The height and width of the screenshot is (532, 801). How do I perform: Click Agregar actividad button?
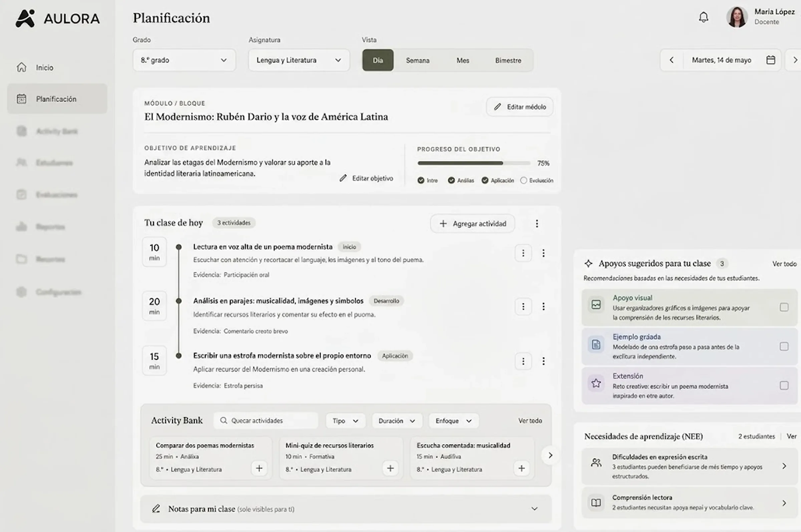click(x=473, y=224)
